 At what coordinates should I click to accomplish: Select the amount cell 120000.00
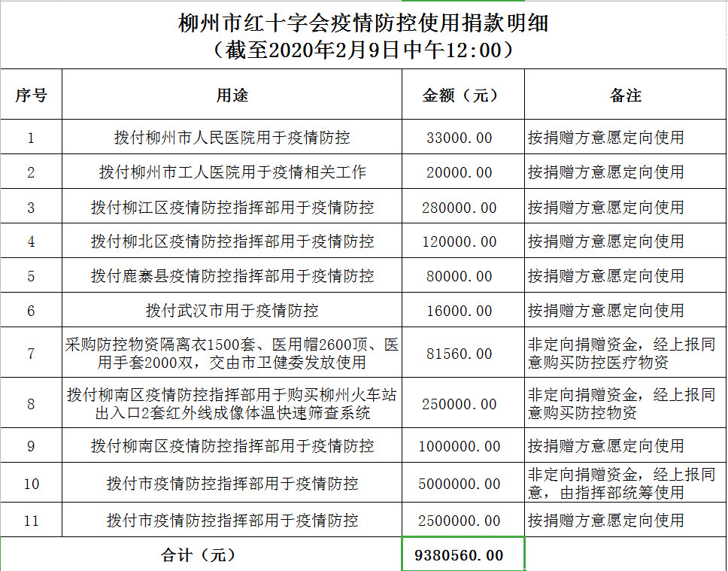463,241
